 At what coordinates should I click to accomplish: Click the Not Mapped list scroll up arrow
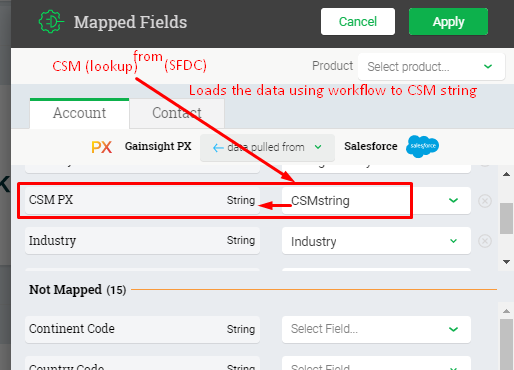pos(506,311)
